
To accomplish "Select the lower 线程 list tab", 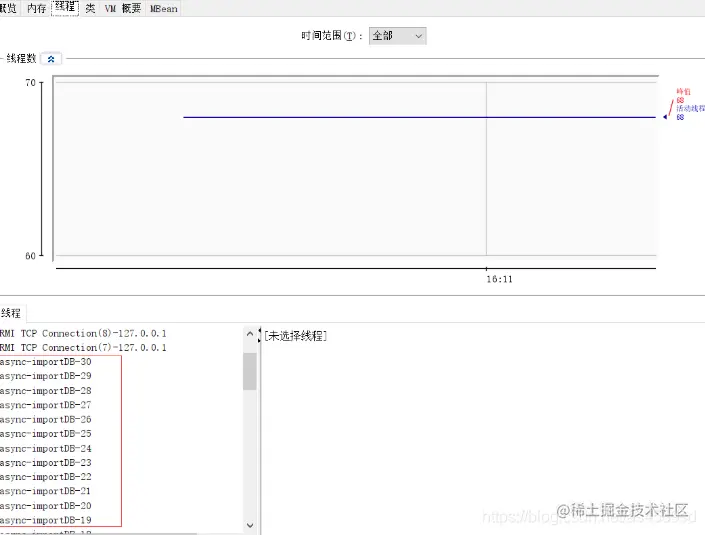I will tap(11, 313).
